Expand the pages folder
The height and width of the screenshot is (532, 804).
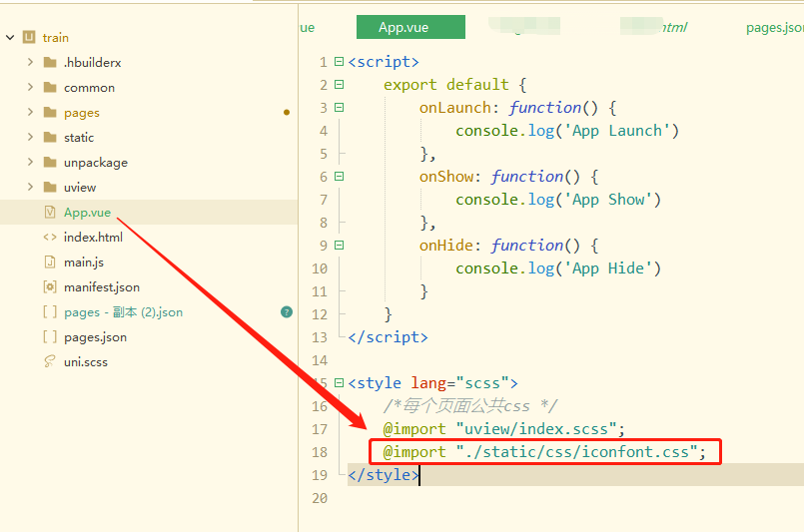click(30, 112)
